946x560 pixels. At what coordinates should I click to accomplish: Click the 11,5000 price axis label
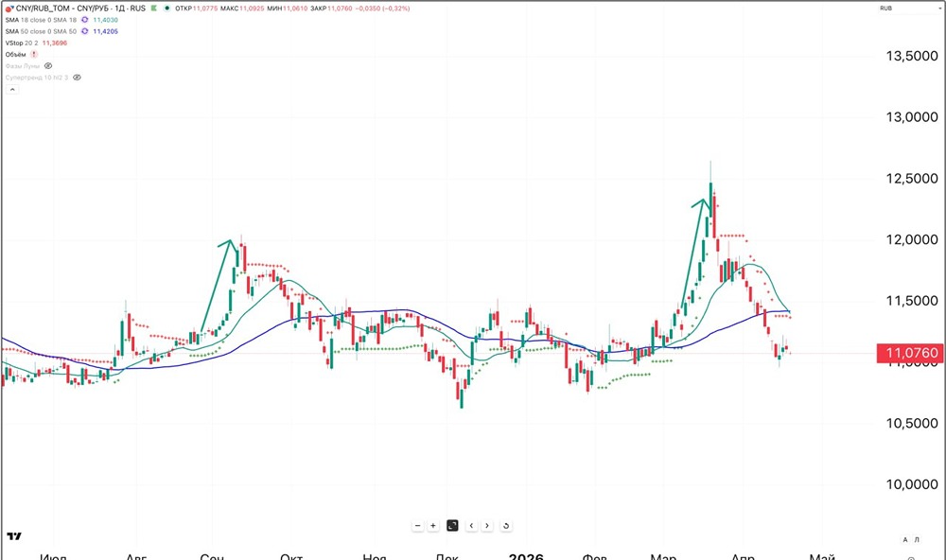point(912,301)
